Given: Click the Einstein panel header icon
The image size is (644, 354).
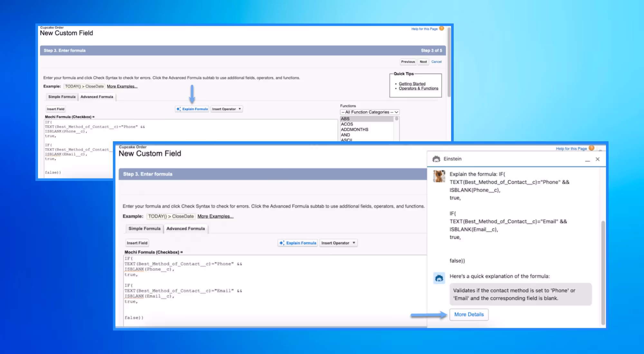Looking at the screenshot, I should pos(436,159).
